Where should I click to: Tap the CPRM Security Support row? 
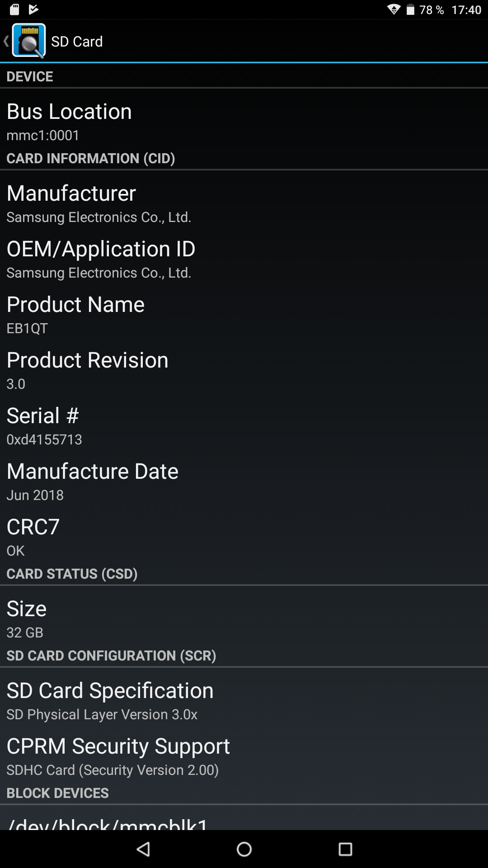coord(244,756)
